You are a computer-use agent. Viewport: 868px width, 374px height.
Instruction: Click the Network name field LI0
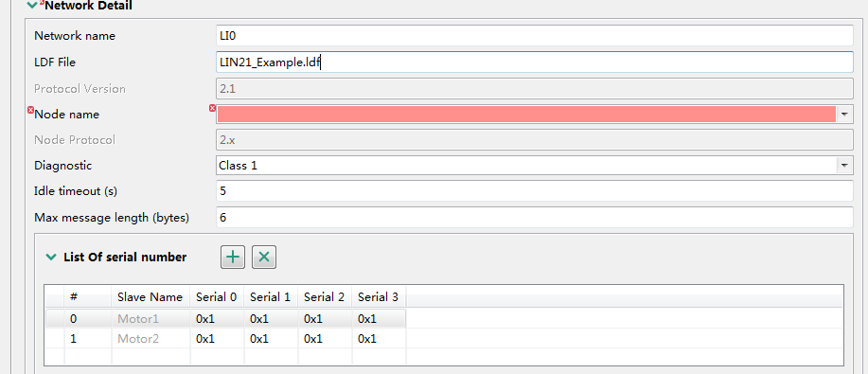[534, 35]
